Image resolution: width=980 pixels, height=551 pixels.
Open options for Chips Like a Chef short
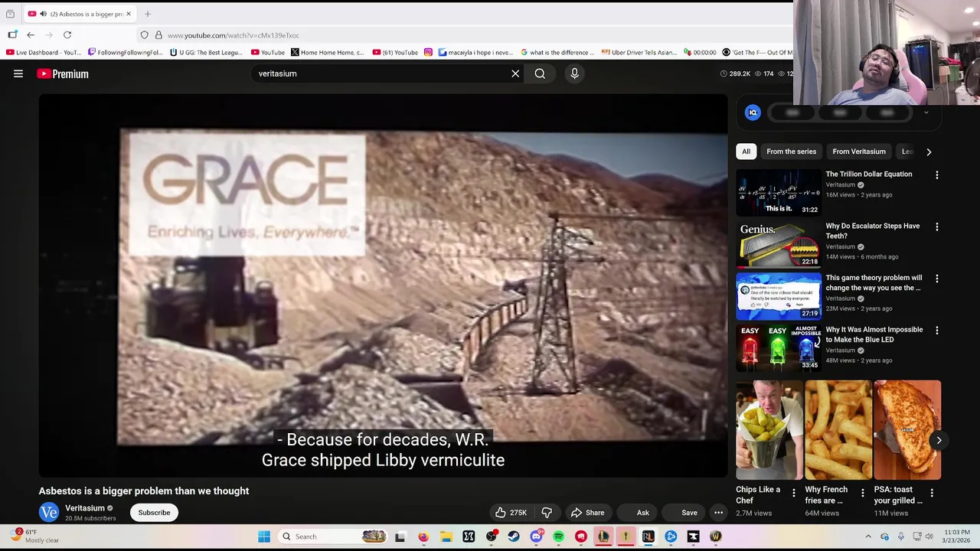pos(793,494)
